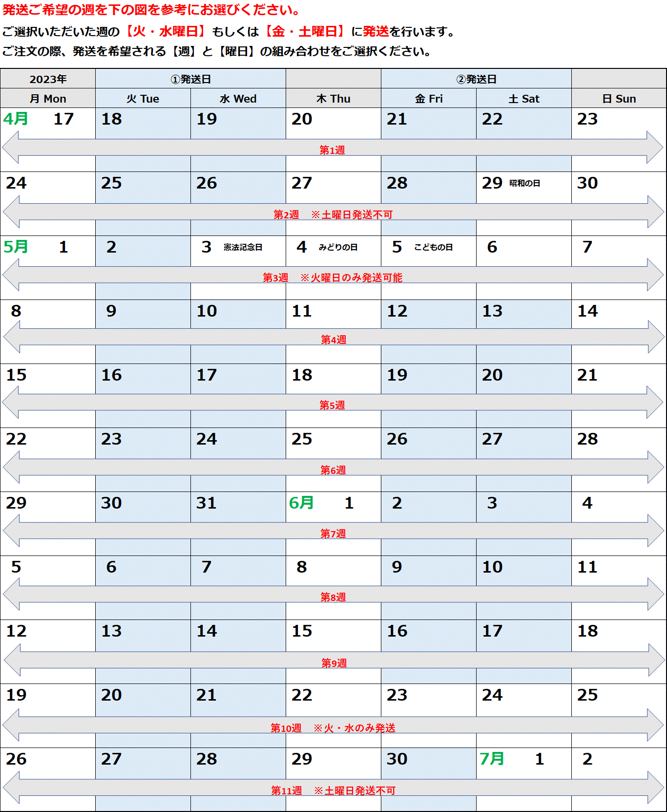Screen dimensions: 667x812
Task: Select the 第4週 week label
Action: coord(333,340)
